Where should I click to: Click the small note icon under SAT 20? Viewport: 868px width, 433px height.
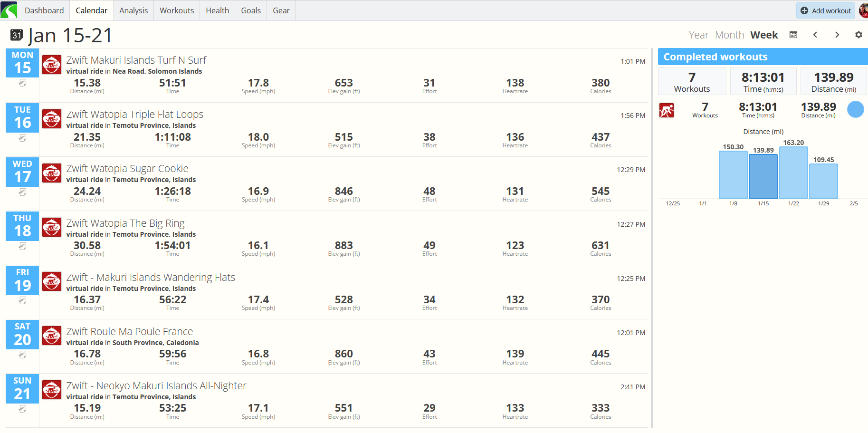(x=22, y=355)
